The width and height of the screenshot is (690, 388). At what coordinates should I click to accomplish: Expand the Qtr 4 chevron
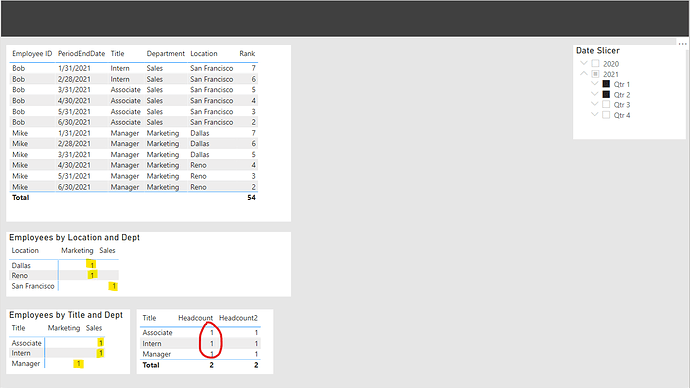[595, 114]
